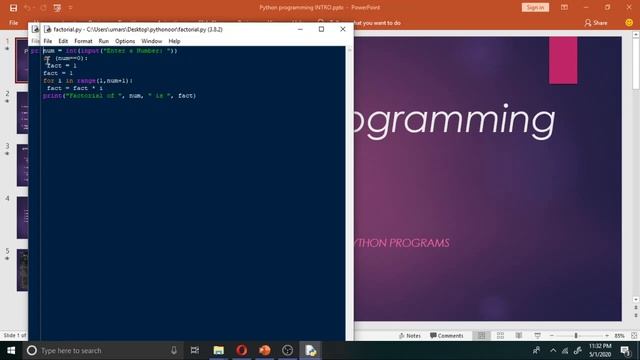Image resolution: width=640 pixels, height=360 pixels.
Task: Select slide 5 thumbnail in PowerPoint
Action: pyautogui.click(x=22, y=270)
